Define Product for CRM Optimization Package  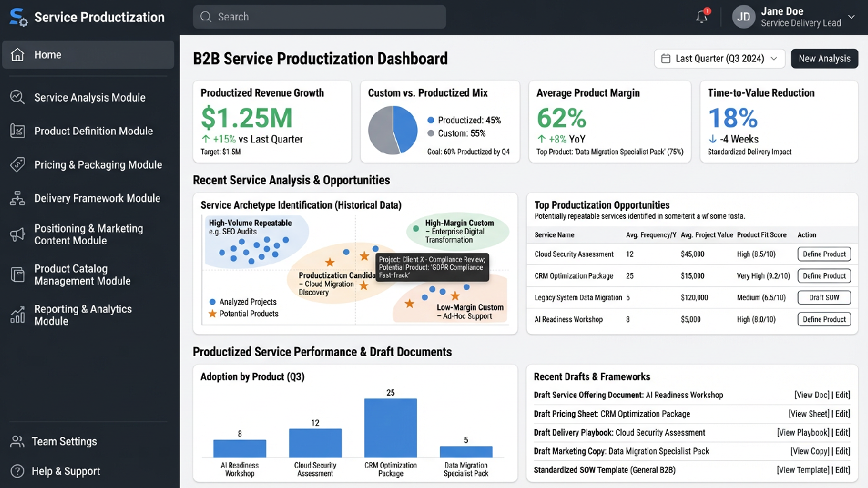pos(824,276)
